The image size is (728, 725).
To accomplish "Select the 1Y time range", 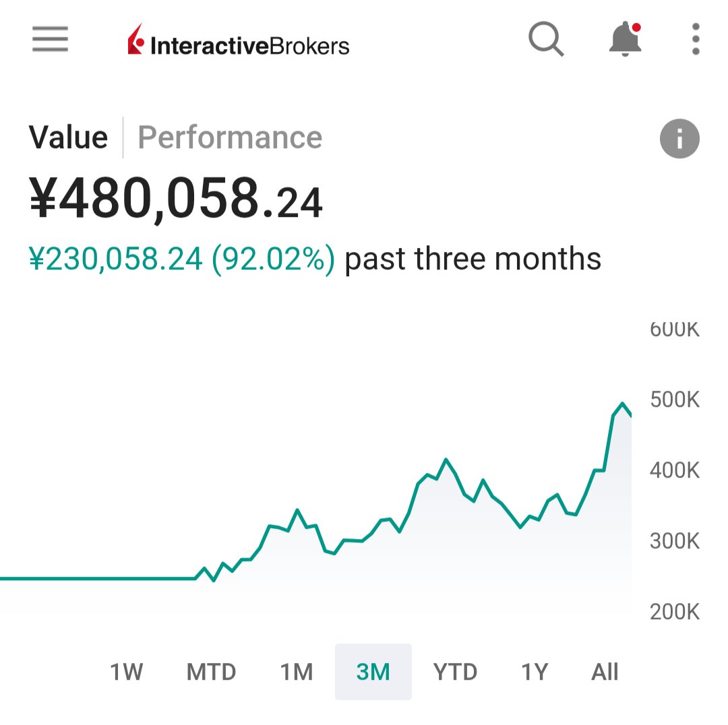I will (535, 672).
